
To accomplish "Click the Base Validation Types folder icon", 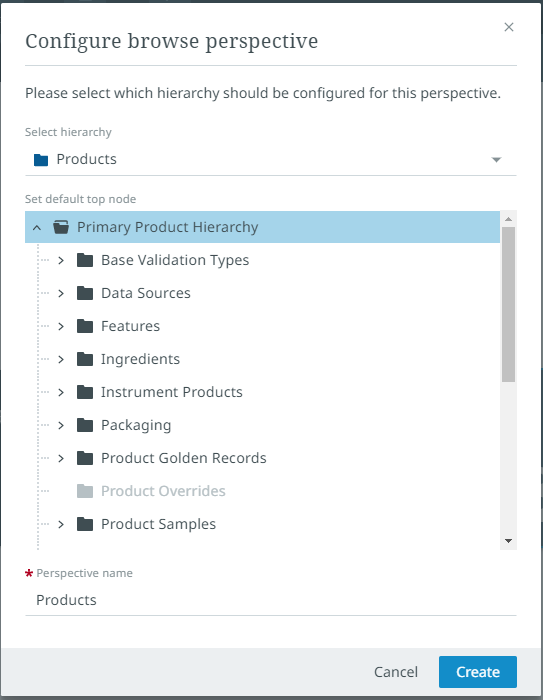I will (x=85, y=260).
